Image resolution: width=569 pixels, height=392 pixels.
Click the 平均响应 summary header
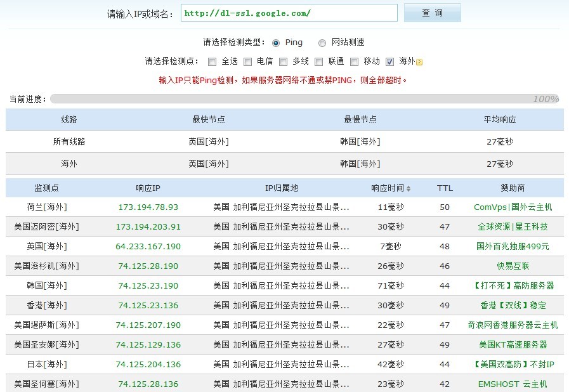point(500,119)
